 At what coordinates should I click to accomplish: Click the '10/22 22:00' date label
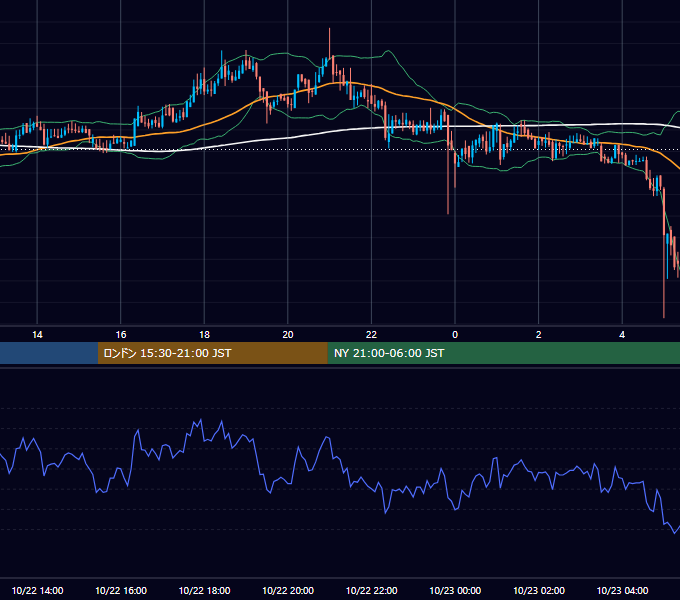pos(371,590)
